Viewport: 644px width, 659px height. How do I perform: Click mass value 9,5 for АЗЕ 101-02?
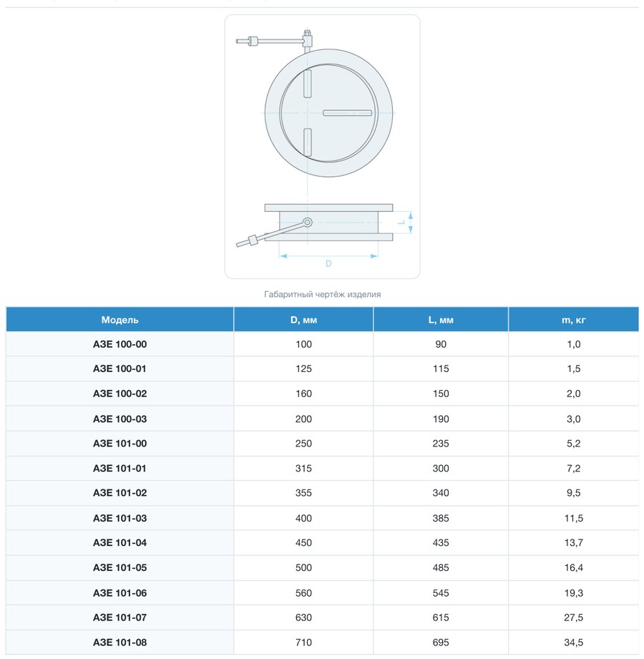tap(573, 492)
